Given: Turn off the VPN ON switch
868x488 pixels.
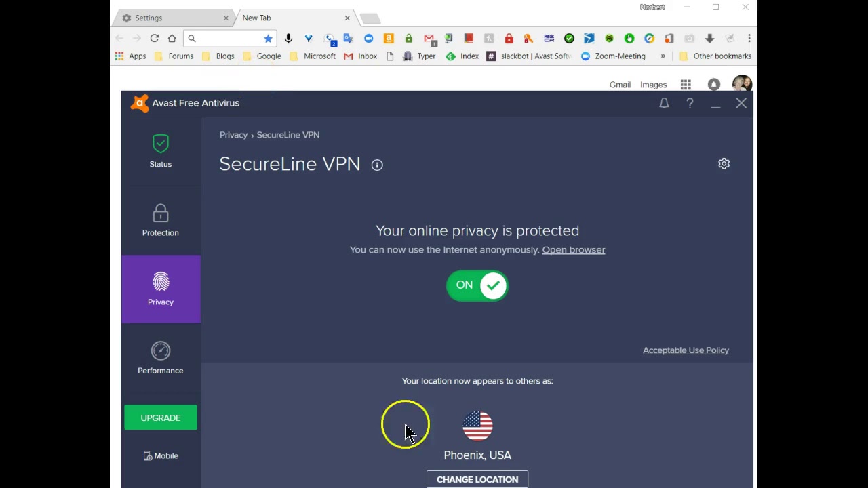Looking at the screenshot, I should coord(477,285).
